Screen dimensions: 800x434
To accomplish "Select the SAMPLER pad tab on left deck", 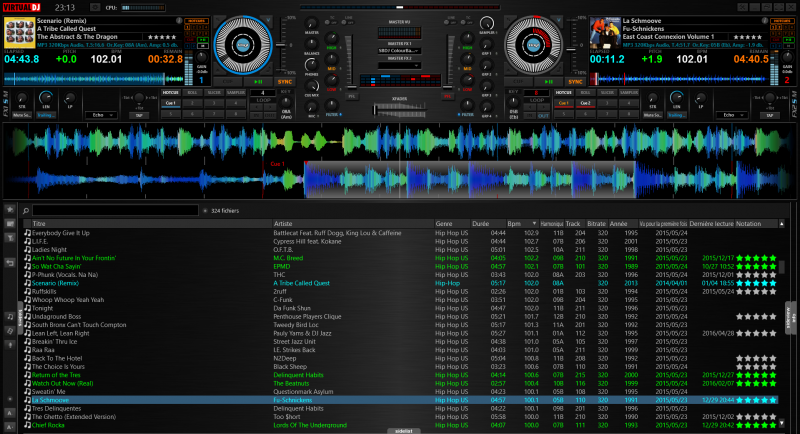I will coord(236,93).
